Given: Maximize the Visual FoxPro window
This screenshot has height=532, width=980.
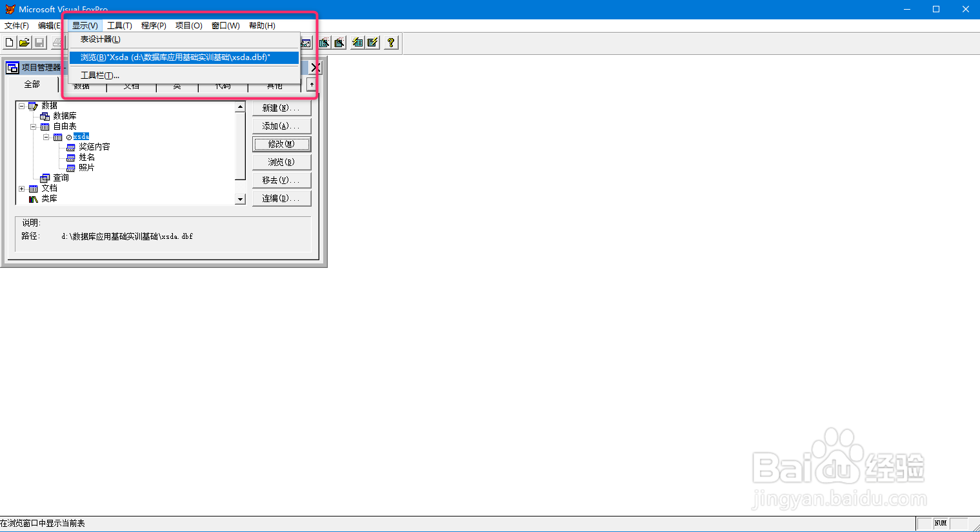Looking at the screenshot, I should [936, 9].
